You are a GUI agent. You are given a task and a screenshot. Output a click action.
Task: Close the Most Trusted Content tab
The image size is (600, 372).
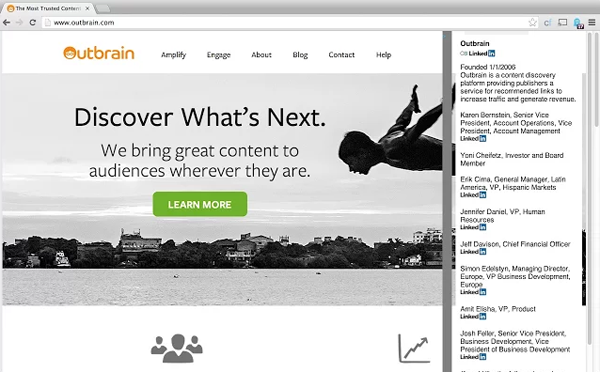[x=87, y=8]
